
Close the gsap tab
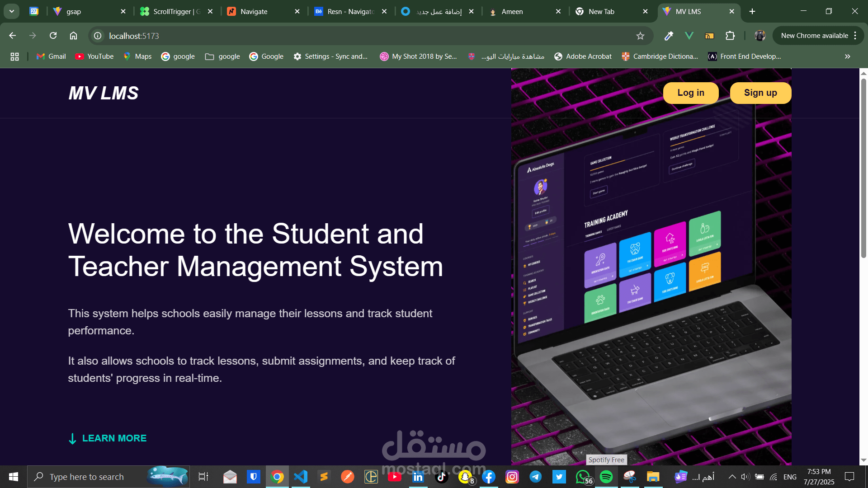(123, 12)
